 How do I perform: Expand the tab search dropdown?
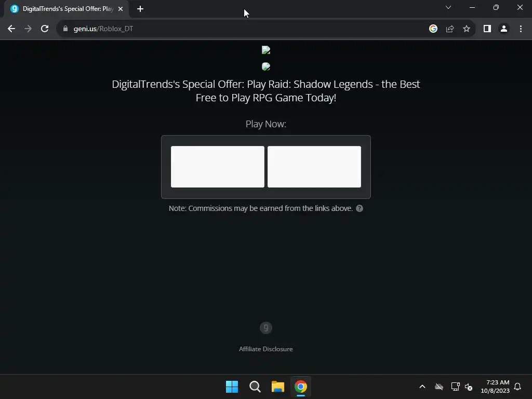pos(448,7)
